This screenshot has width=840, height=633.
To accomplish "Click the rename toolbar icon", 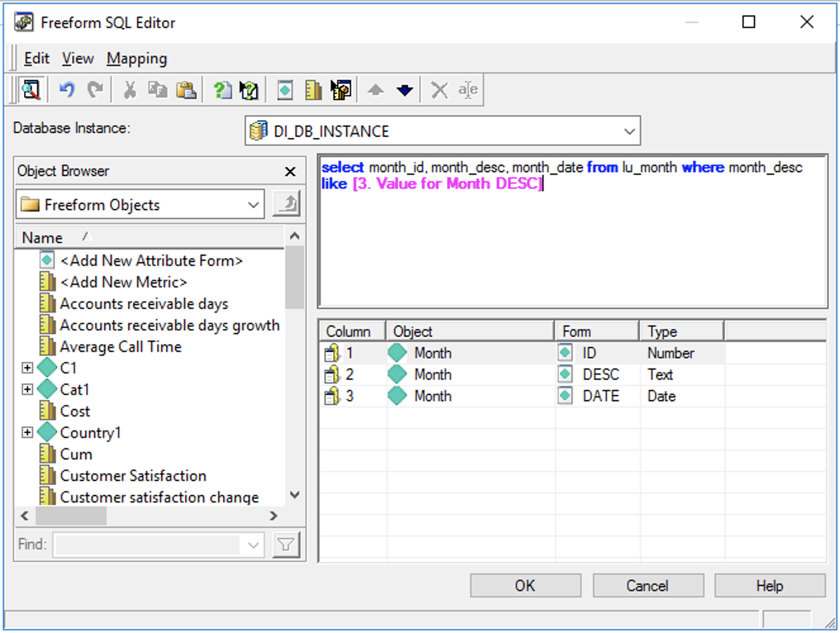I will [468, 89].
